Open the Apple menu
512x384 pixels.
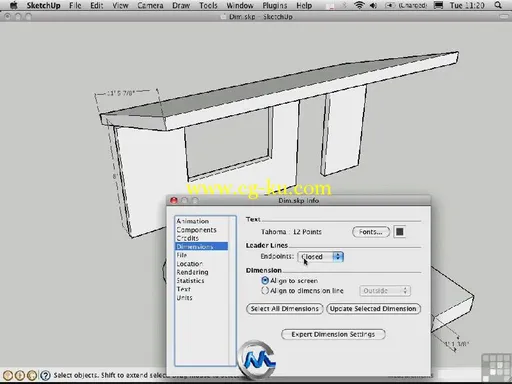pyautogui.click(x=13, y=5)
